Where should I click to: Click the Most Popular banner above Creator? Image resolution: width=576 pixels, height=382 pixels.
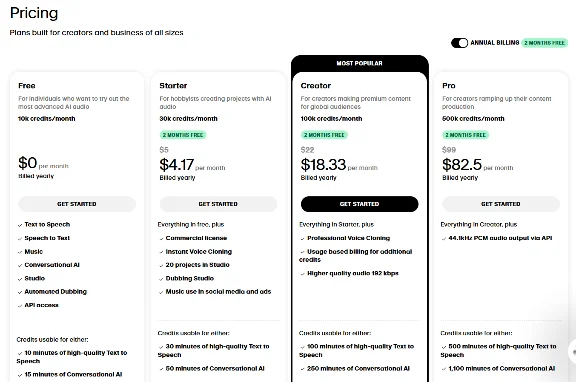360,63
